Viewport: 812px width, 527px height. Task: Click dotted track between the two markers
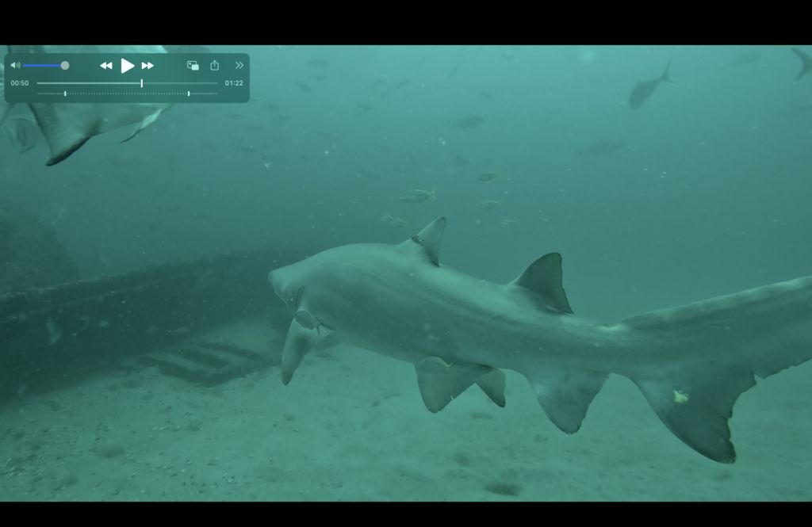[127, 94]
